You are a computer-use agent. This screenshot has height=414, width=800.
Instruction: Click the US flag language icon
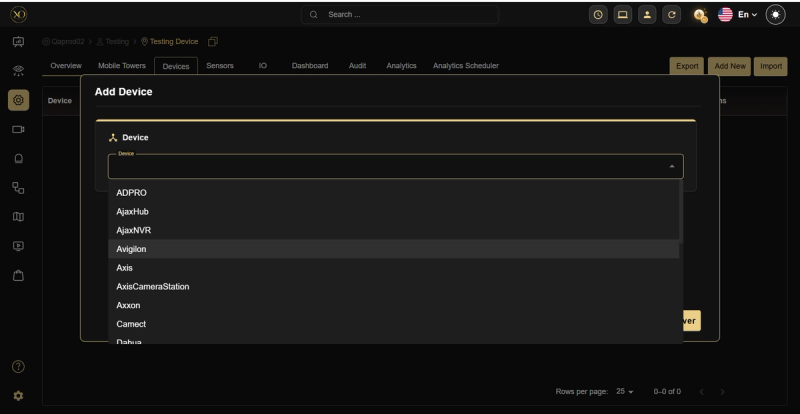(x=725, y=15)
